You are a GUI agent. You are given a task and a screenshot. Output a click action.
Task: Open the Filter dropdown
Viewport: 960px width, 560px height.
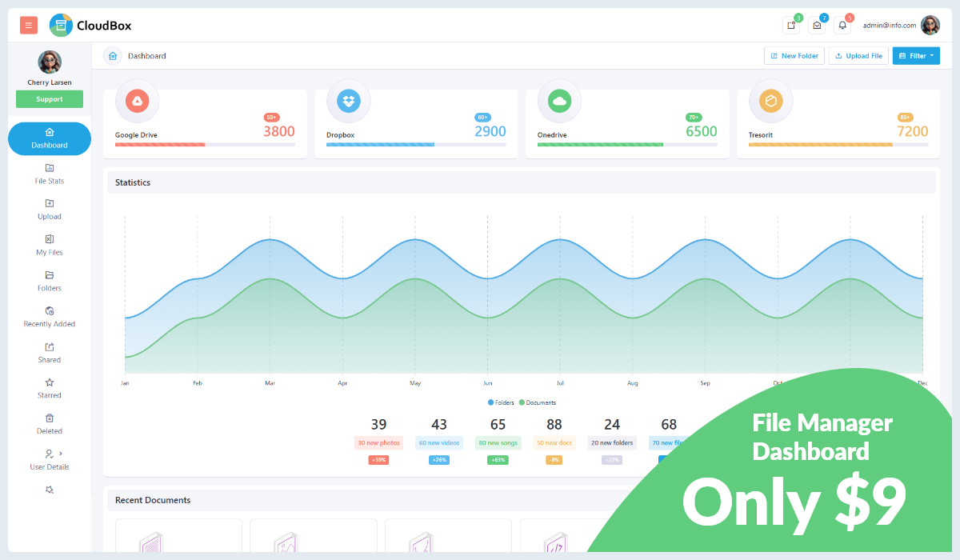pos(916,55)
